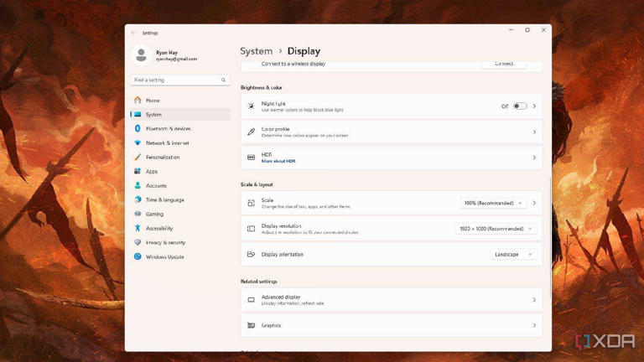This screenshot has width=644, height=362.
Task: Open the Scale percentage dropdown
Action: (493, 204)
